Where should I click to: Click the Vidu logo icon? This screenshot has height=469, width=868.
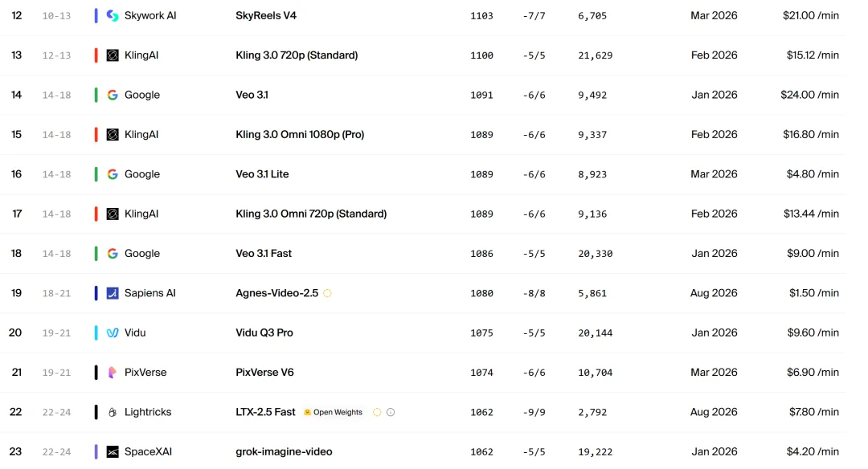tap(113, 333)
